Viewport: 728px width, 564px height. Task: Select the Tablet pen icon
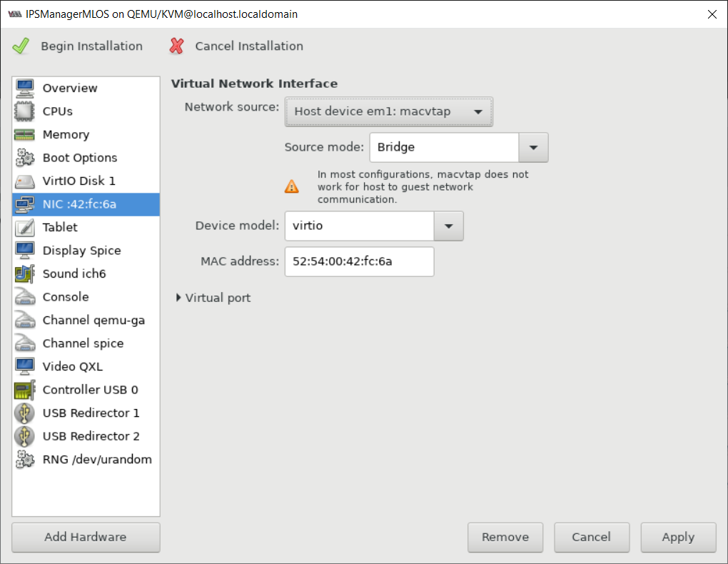tap(24, 227)
